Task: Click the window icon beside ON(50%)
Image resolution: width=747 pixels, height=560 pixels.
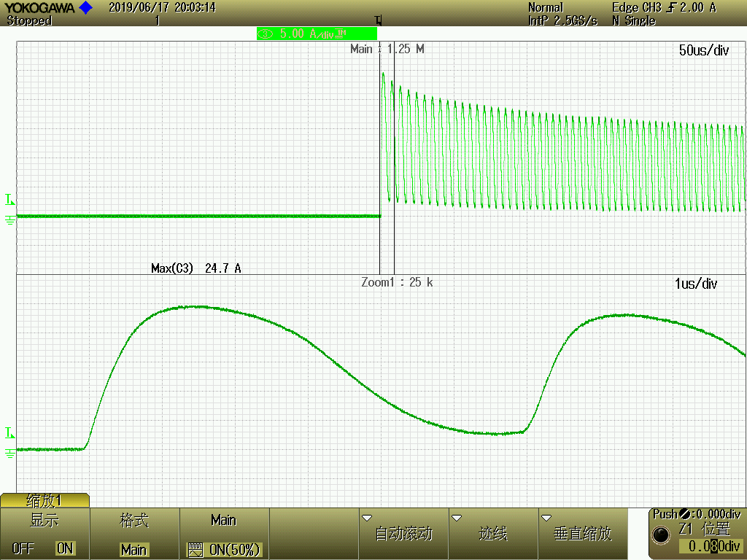Action: (x=196, y=550)
